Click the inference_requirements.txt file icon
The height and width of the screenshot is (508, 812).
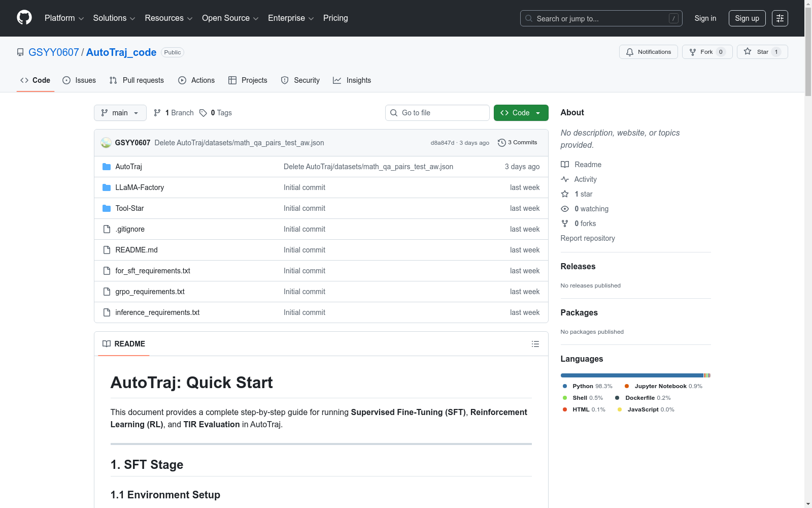pos(107,312)
